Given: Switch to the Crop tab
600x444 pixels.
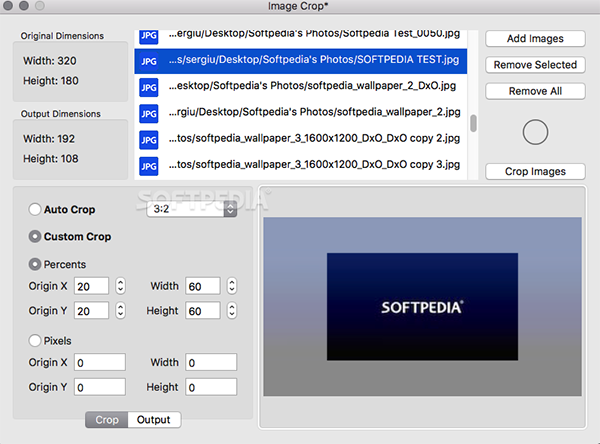Looking at the screenshot, I should [x=107, y=420].
